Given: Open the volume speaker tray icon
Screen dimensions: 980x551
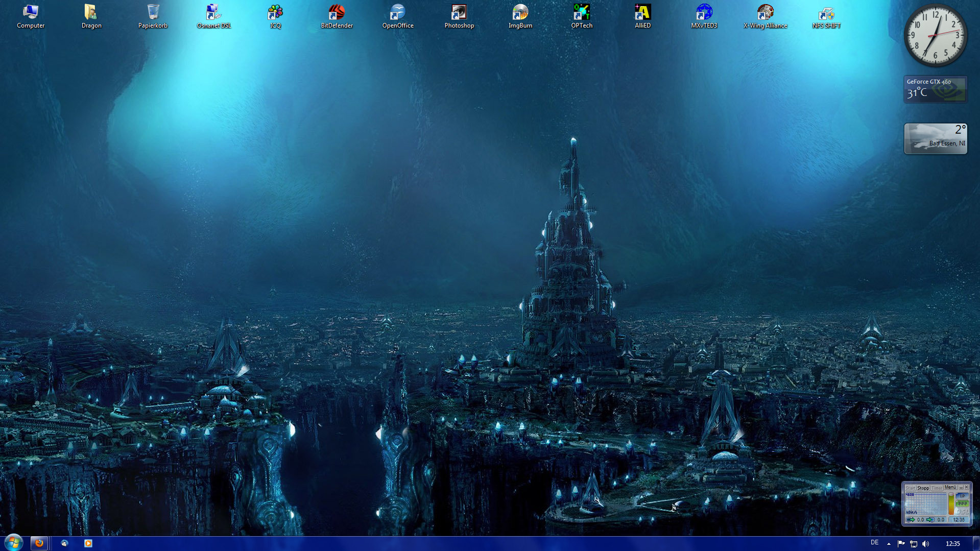Looking at the screenshot, I should (926, 544).
